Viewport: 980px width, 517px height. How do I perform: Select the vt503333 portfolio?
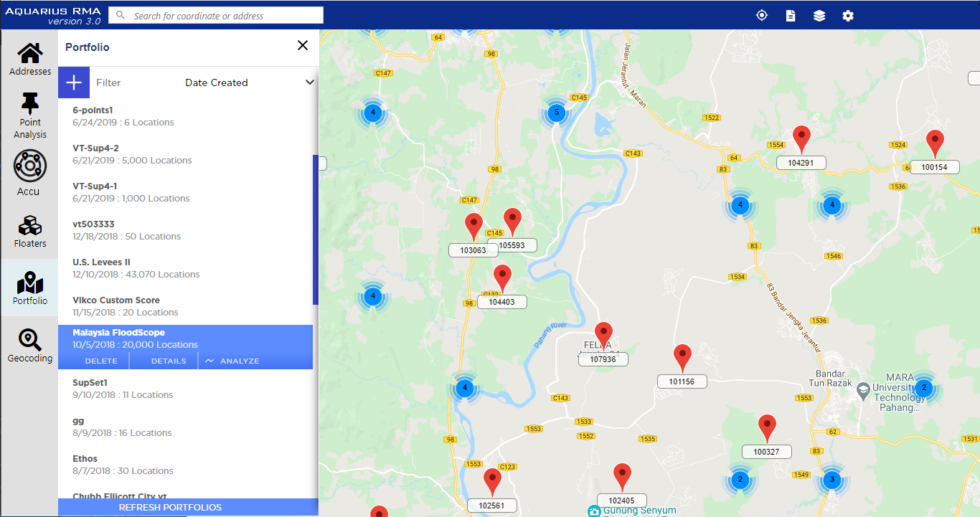click(x=185, y=230)
